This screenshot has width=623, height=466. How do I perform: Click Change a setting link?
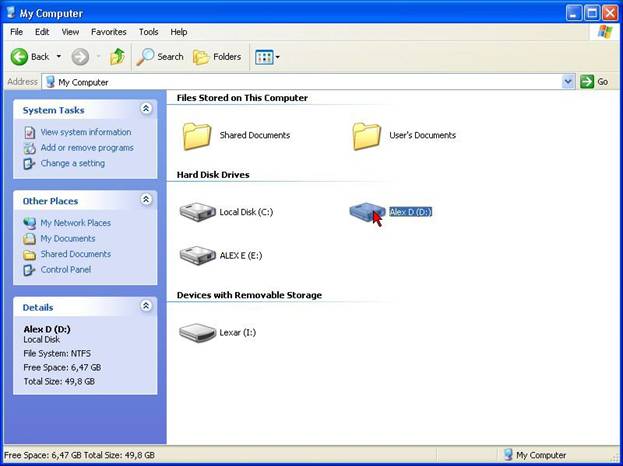(73, 163)
